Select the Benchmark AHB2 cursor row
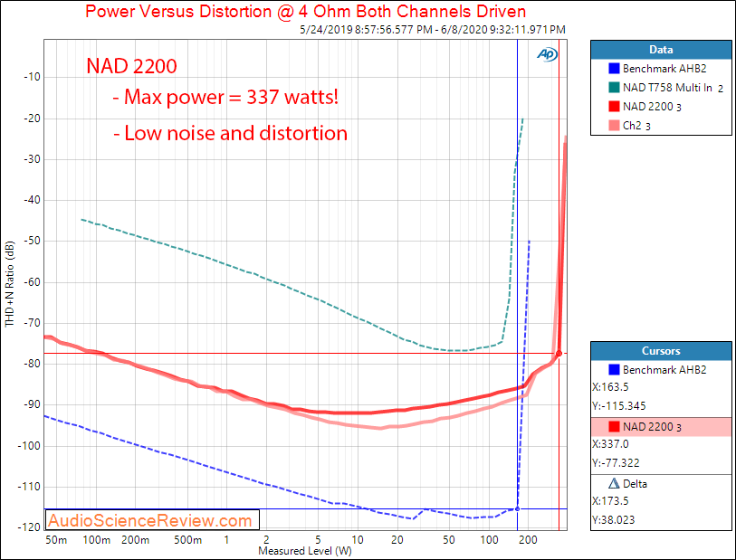The image size is (736, 560). [x=661, y=370]
